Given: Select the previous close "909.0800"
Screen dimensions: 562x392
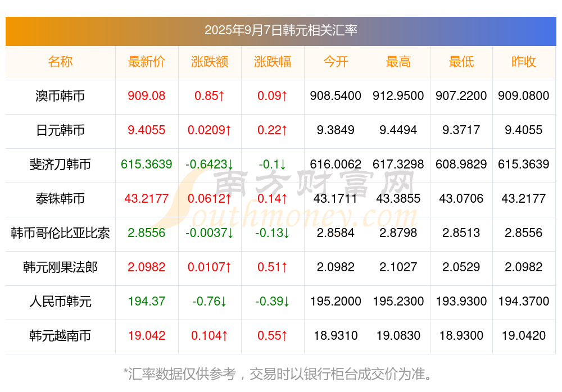Looking at the screenshot, I should [x=524, y=95].
